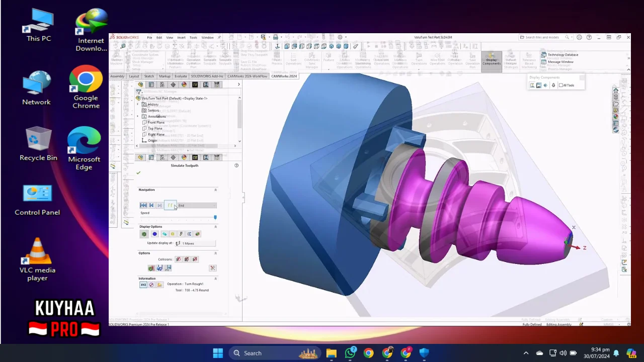Viewport: 644px width, 362px height.
Task: Click the sixth Display Options icon
Action: [189, 234]
